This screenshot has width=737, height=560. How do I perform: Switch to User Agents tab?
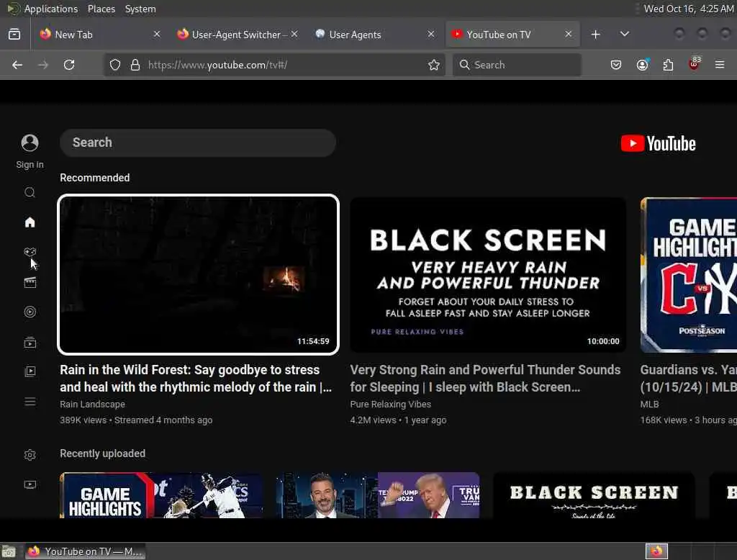coord(374,35)
